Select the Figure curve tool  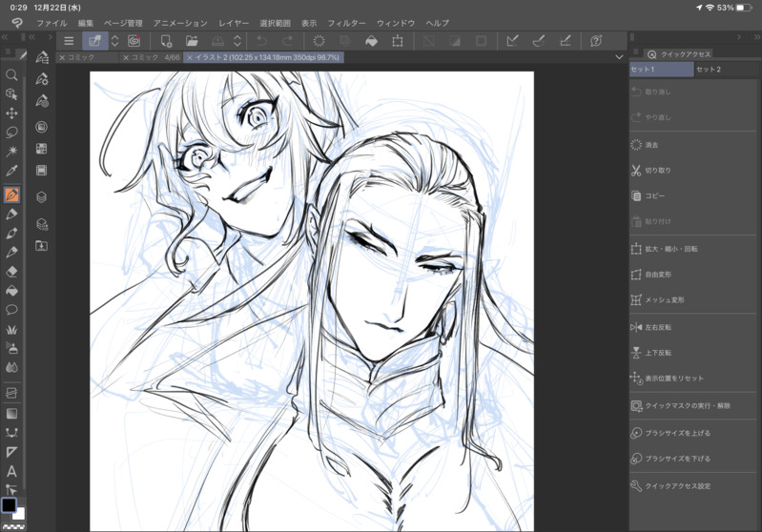coord(11,433)
